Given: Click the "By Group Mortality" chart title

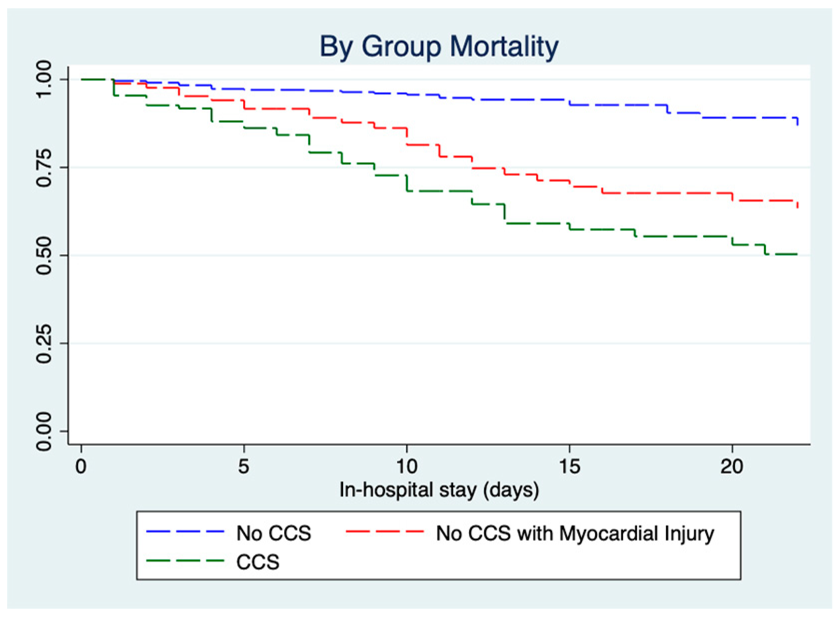Looking at the screenshot, I should click(x=439, y=47).
